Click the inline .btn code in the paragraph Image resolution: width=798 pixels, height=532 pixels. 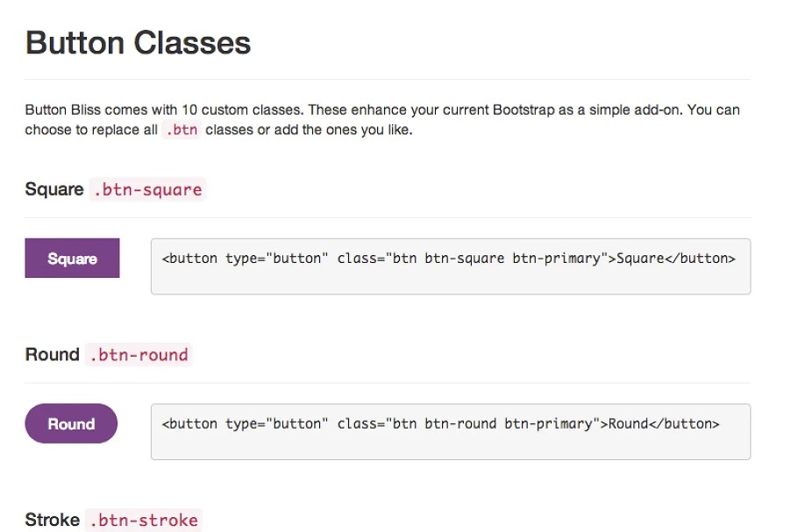(181, 131)
